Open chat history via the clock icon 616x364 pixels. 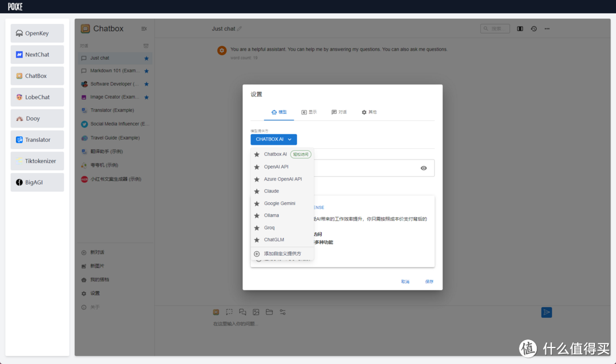tap(533, 28)
